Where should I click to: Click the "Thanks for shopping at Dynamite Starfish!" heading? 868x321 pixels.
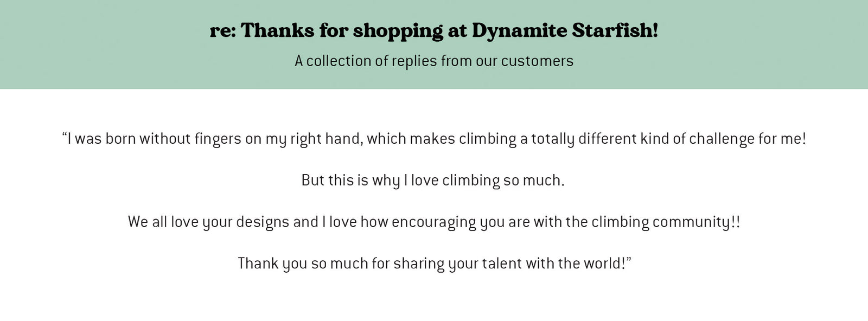(x=434, y=30)
